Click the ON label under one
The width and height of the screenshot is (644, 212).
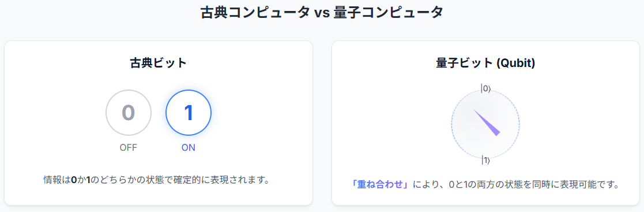(x=189, y=148)
